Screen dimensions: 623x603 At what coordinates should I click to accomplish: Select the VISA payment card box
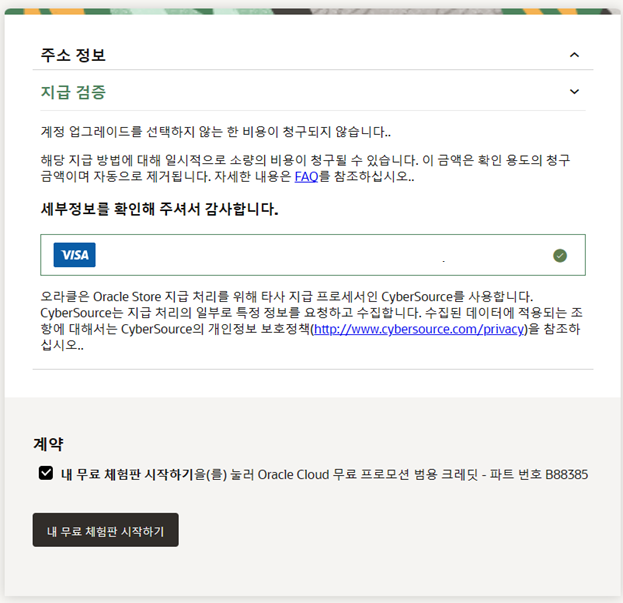[x=313, y=255]
